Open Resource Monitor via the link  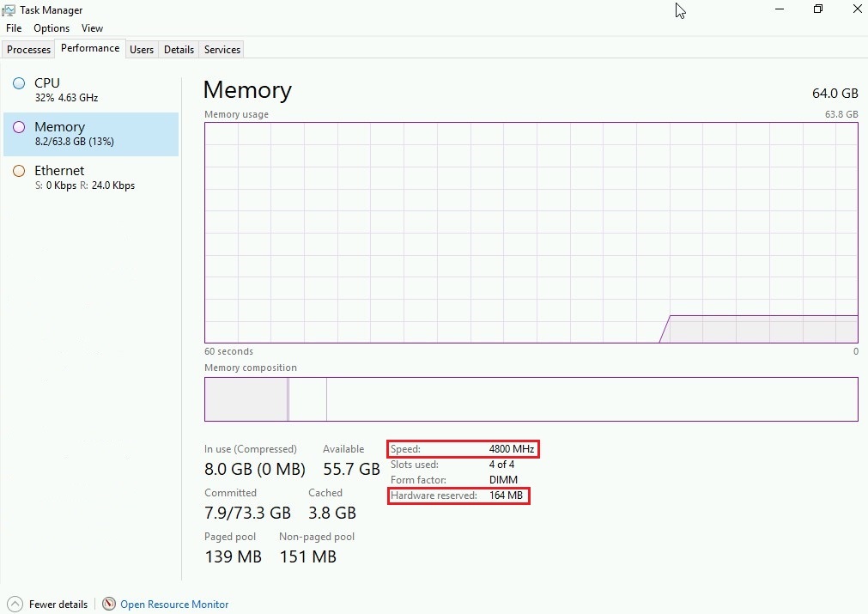coord(174,604)
